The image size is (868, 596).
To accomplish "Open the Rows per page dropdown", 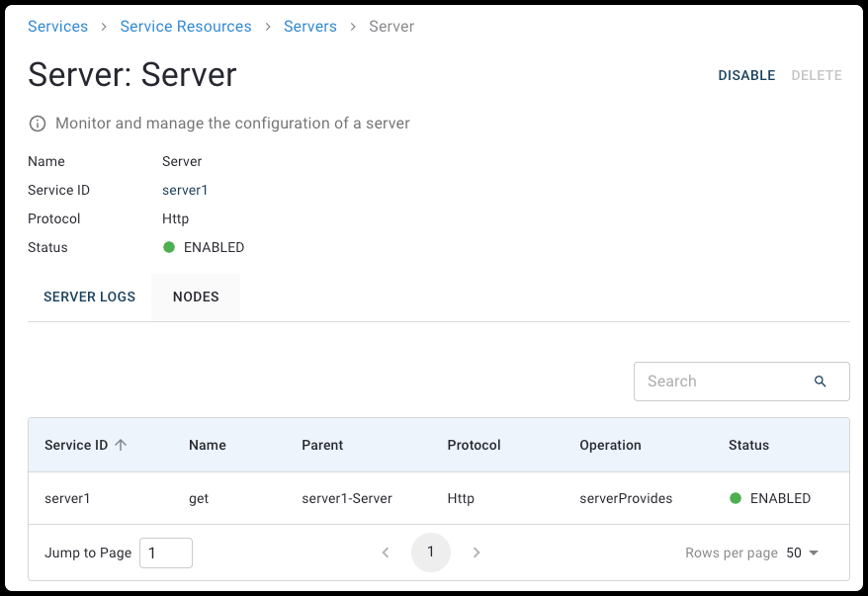I will click(x=803, y=553).
